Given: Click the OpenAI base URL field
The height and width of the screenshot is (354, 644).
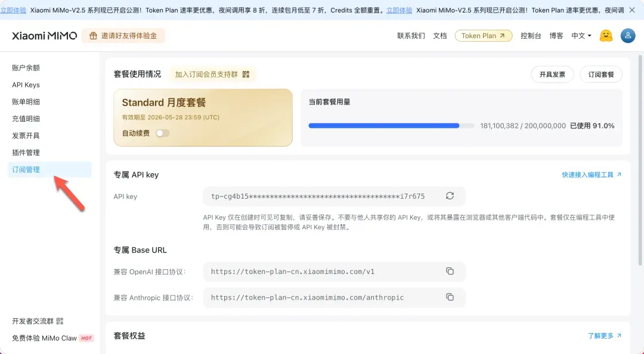Looking at the screenshot, I should coord(334,272).
